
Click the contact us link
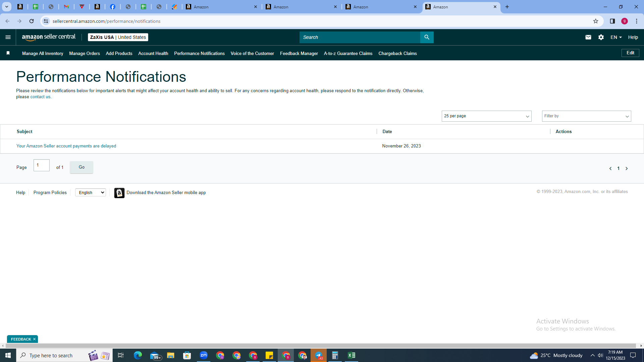click(40, 97)
